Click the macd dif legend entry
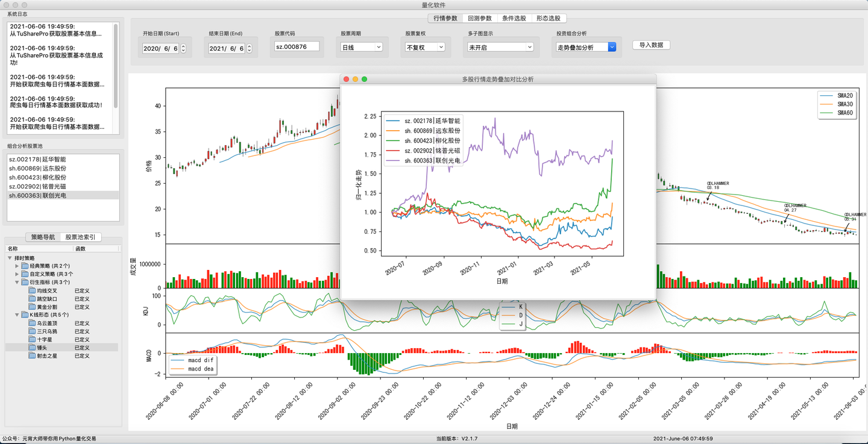The image size is (868, 444). (193, 360)
